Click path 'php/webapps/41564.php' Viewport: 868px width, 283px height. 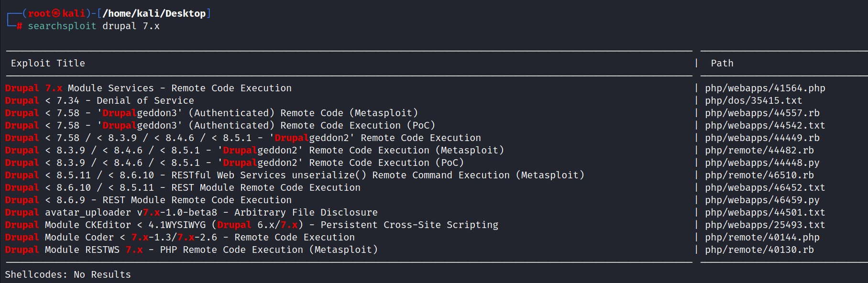pyautogui.click(x=765, y=88)
